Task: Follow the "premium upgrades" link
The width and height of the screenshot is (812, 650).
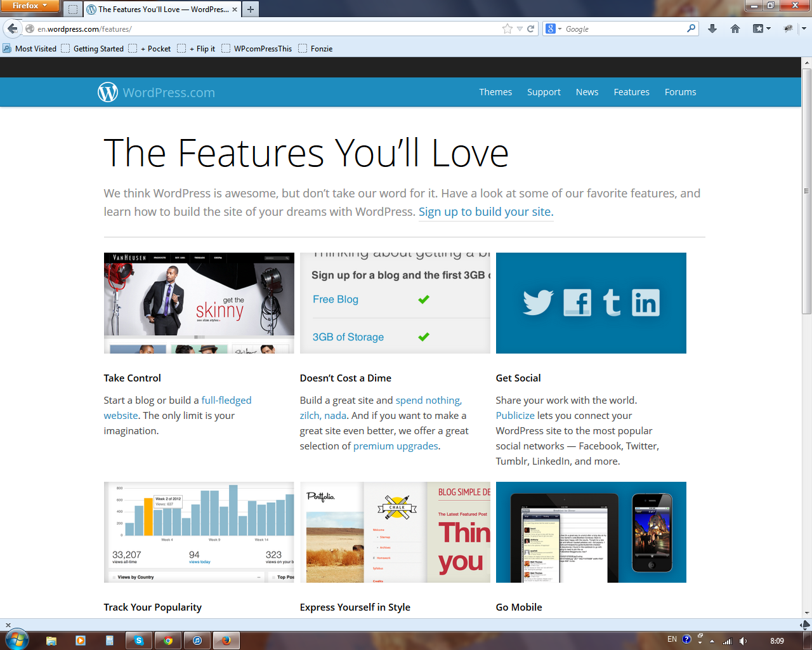Action: pos(395,446)
